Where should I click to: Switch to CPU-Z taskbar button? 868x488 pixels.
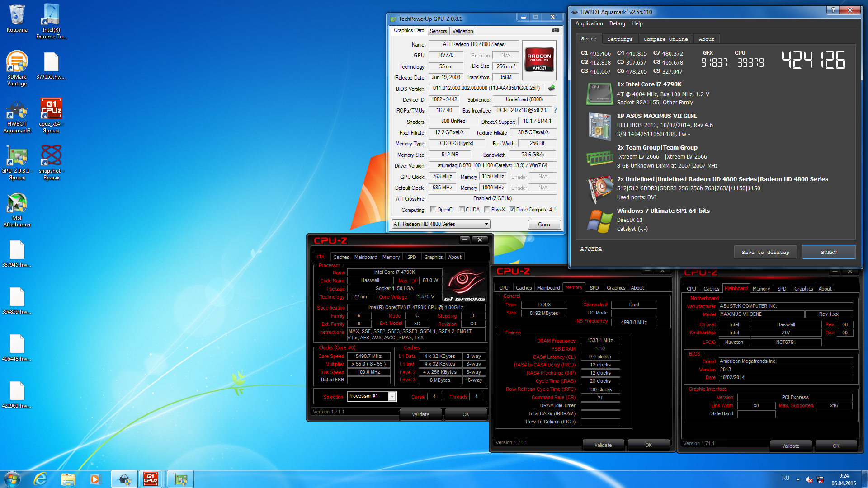click(150, 479)
